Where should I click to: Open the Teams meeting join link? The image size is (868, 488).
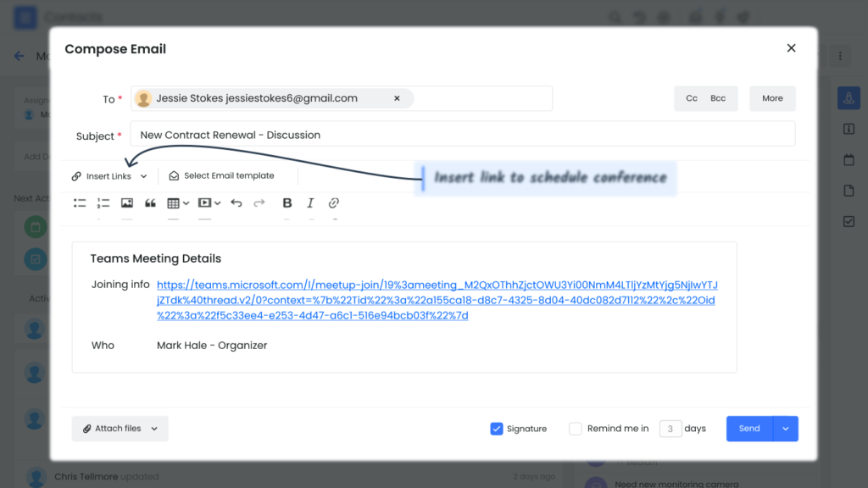click(x=437, y=300)
